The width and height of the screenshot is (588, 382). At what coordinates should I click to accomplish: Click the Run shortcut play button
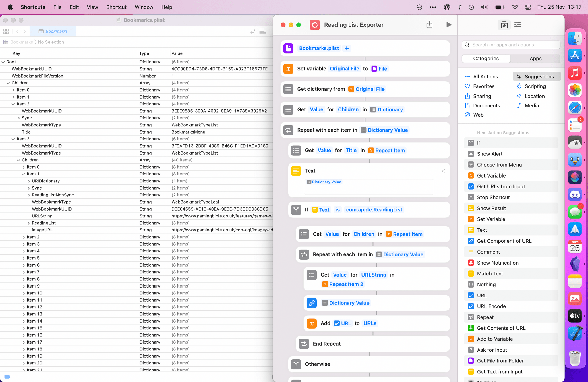point(448,24)
